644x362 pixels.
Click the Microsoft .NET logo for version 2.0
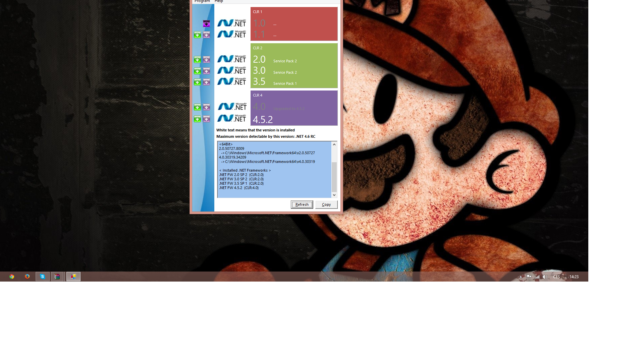[231, 59]
